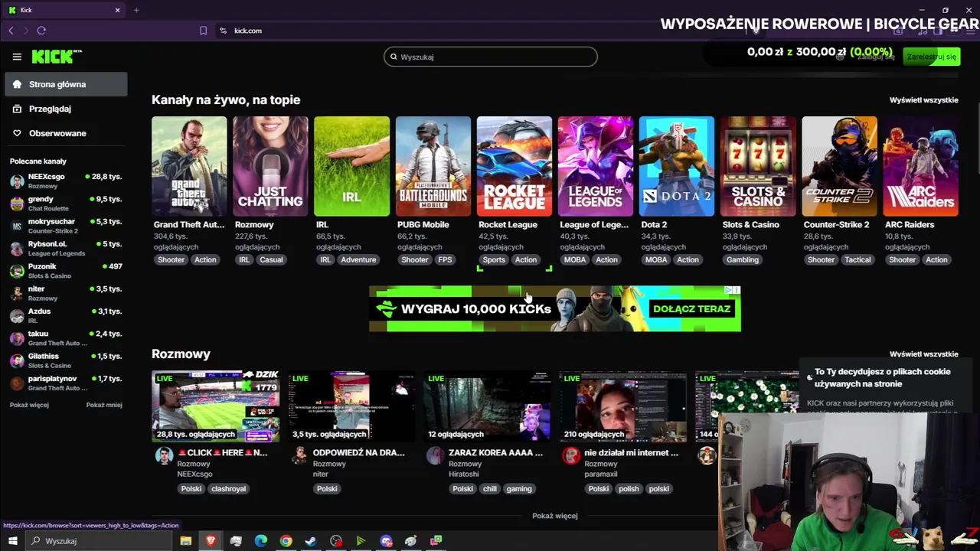The image size is (980, 551).
Task: Click the paramaxil streamer avatar under Rozmowy
Action: coord(570,455)
